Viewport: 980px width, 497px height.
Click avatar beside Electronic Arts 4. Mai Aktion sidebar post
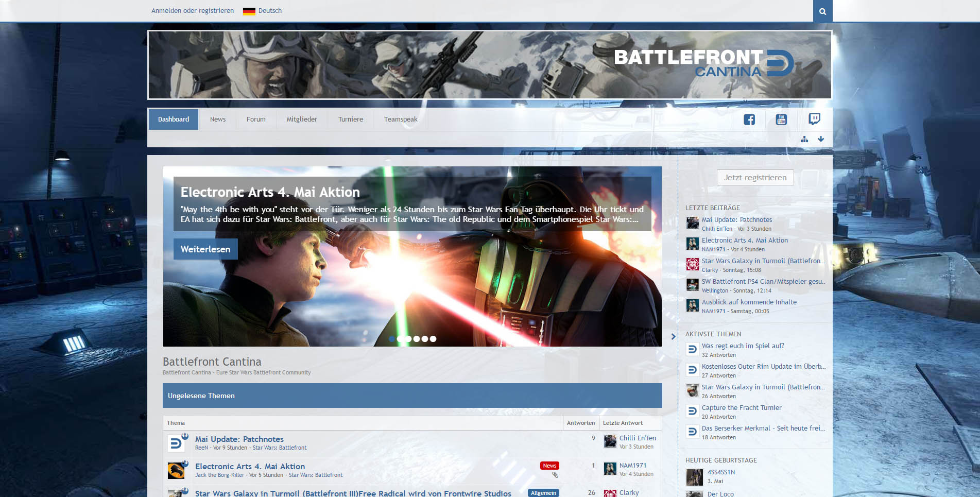(693, 244)
